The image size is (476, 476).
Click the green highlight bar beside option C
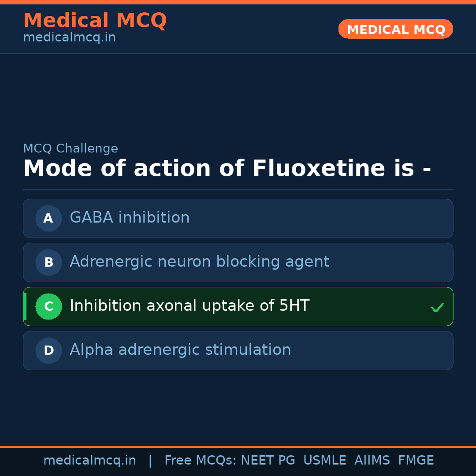point(25,306)
